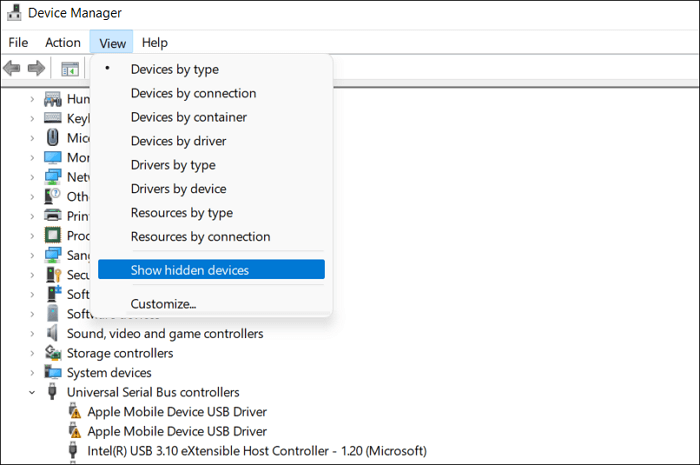This screenshot has width=700, height=465.
Task: Collapse the Universal Serial Bus controllers node
Action: tap(32, 393)
